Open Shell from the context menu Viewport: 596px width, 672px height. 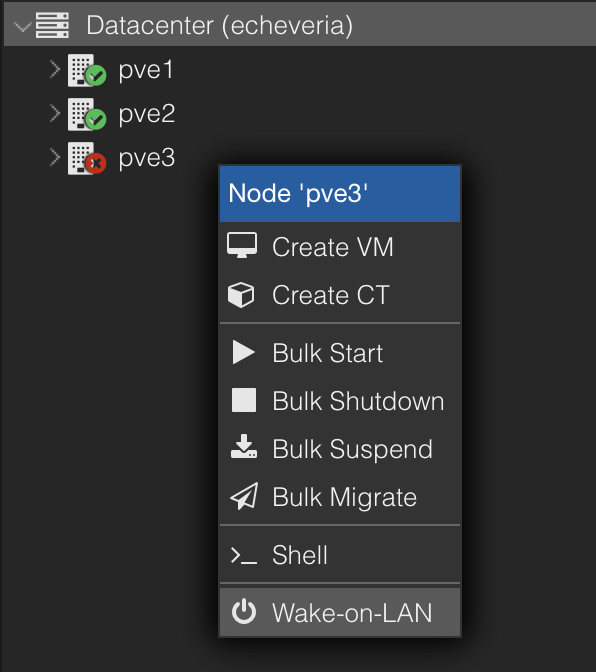(340, 555)
